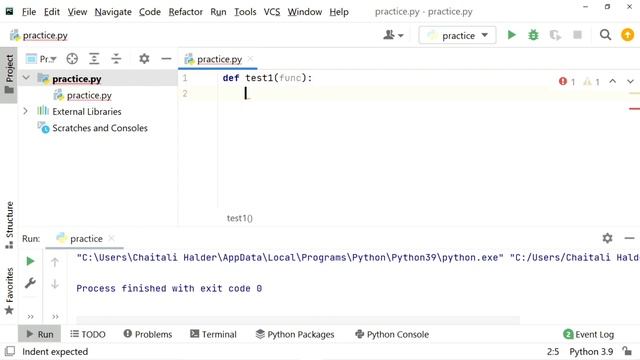The width and height of the screenshot is (640, 360).
Task: Go to next highlighted error arrow
Action: pyautogui.click(x=630, y=81)
